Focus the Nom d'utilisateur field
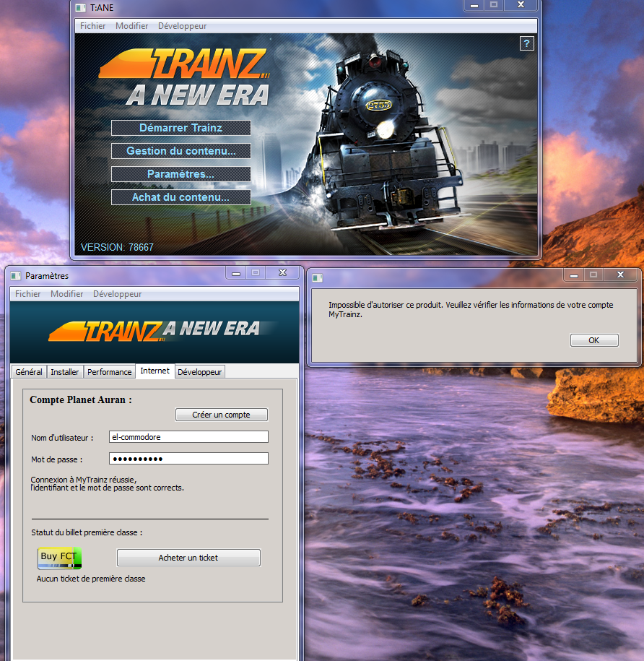This screenshot has height=661, width=644. coord(188,437)
